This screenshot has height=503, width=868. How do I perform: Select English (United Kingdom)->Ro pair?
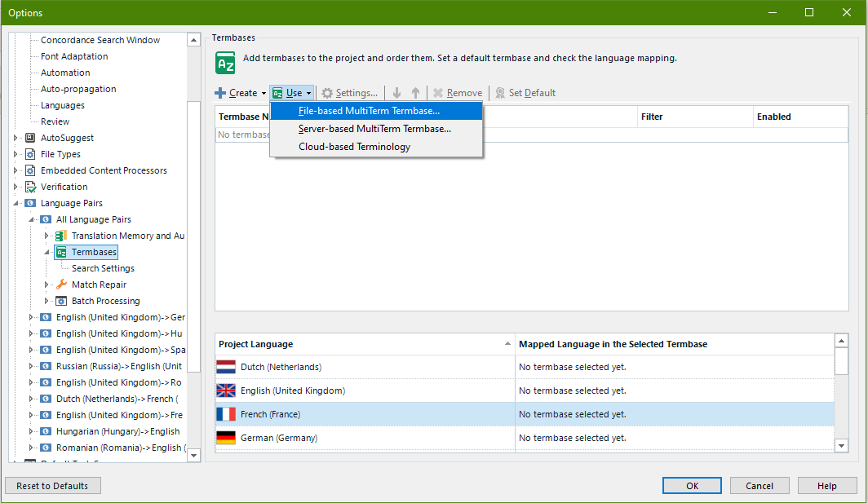click(119, 383)
